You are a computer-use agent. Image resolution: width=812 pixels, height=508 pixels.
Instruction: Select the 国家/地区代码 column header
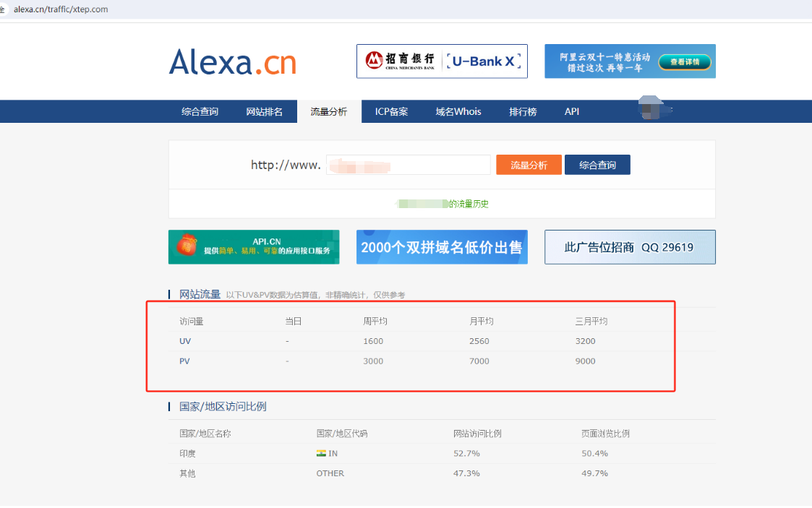(342, 434)
